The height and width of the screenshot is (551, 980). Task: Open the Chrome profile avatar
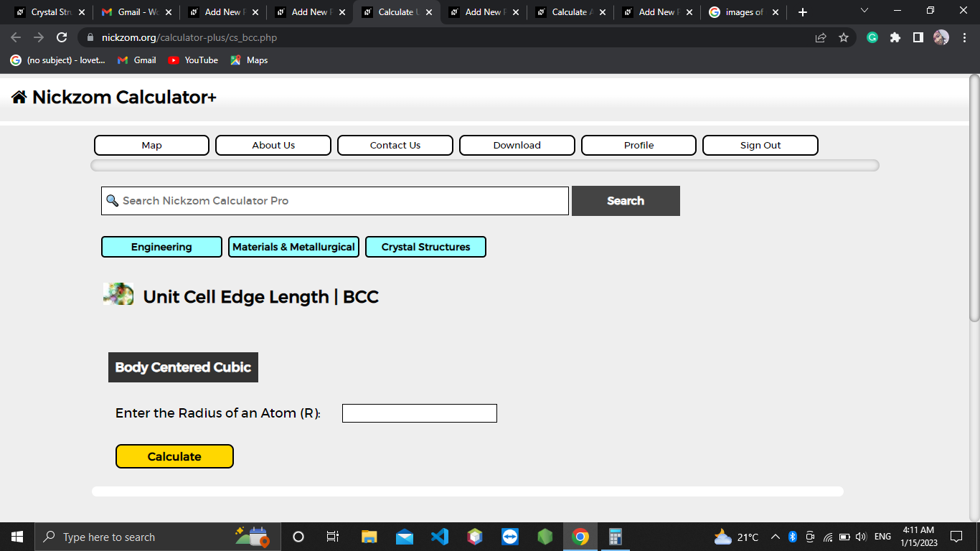(941, 37)
